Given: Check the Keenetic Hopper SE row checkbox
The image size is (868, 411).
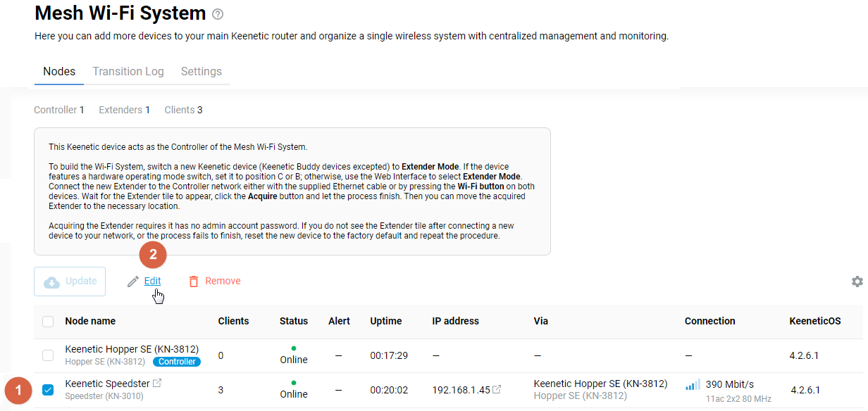Looking at the screenshot, I should tap(48, 355).
